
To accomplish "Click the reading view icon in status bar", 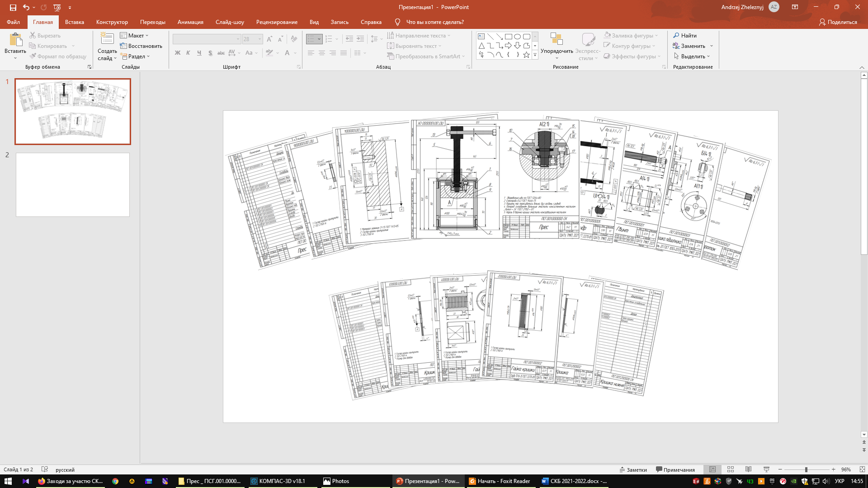I will 748,469.
